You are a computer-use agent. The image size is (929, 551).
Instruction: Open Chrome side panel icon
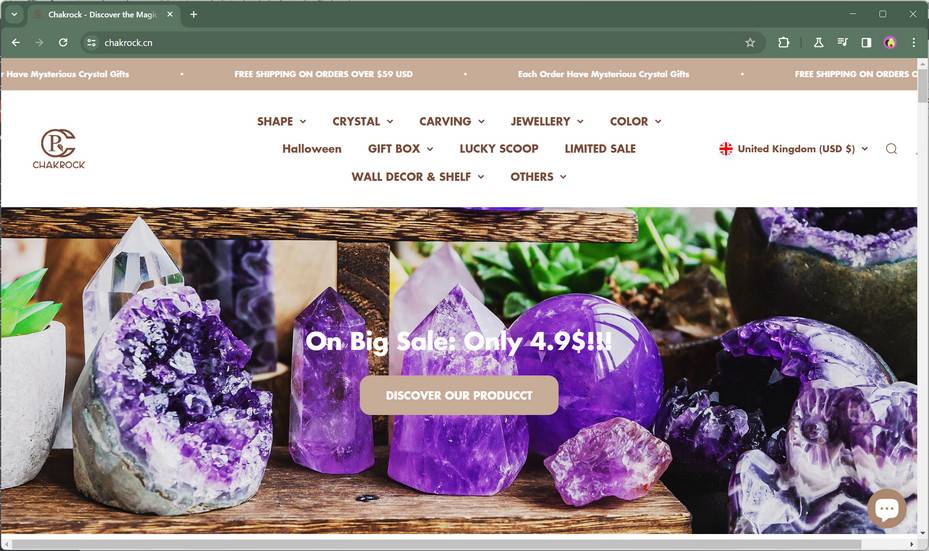coord(866,43)
